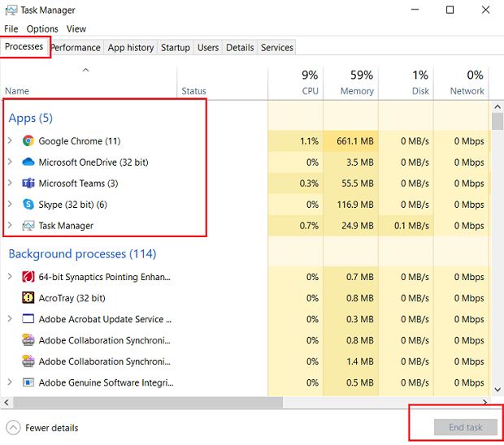Click the Fewer details arrow icon

pyautogui.click(x=13, y=428)
